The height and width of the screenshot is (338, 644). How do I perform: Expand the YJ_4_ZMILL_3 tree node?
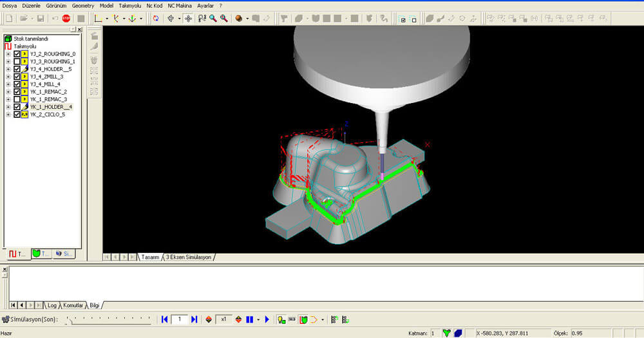coord(8,77)
